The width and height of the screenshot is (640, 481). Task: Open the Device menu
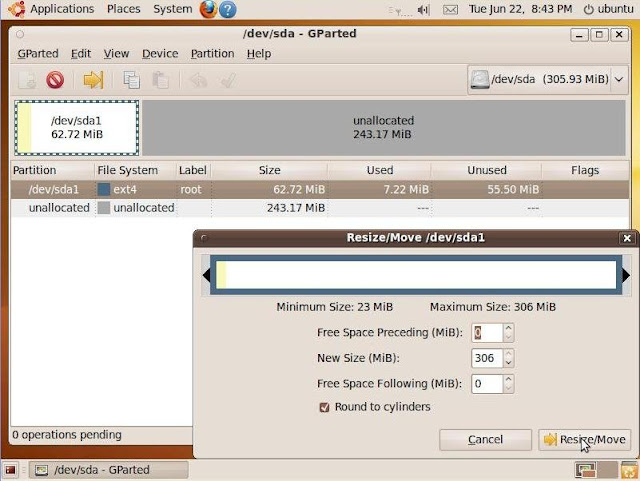160,53
